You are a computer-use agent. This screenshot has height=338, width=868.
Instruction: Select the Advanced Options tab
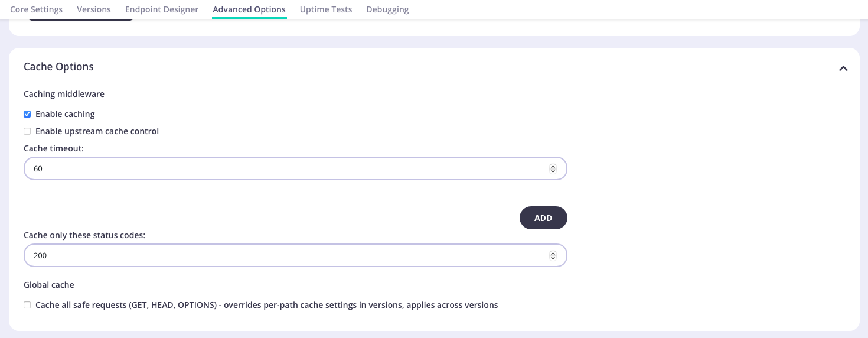pos(249,9)
